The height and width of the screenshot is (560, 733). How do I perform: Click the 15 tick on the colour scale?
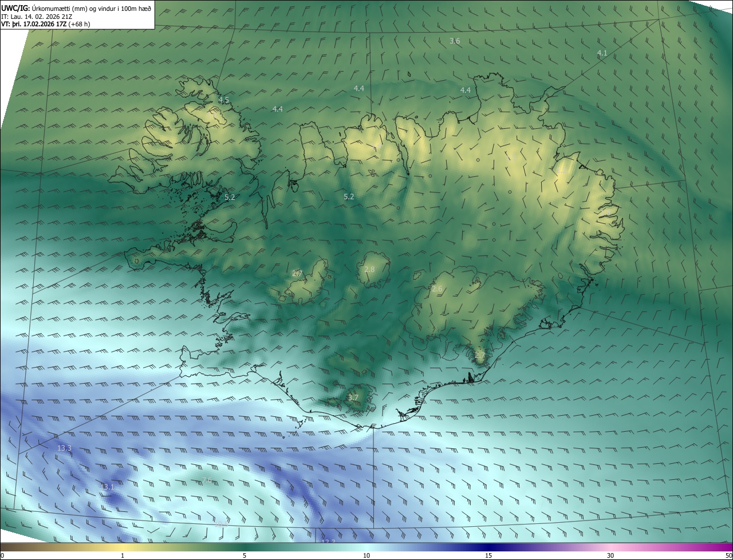point(488,555)
